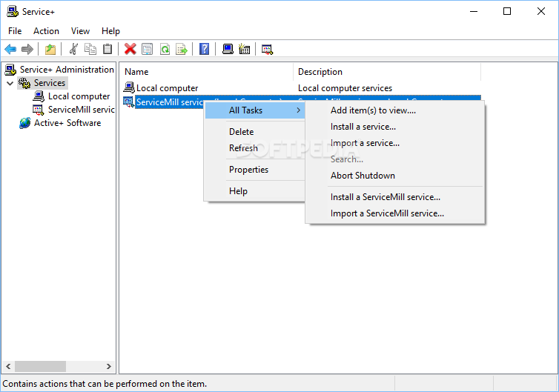Click the Export list toolbar icon

coord(182,49)
